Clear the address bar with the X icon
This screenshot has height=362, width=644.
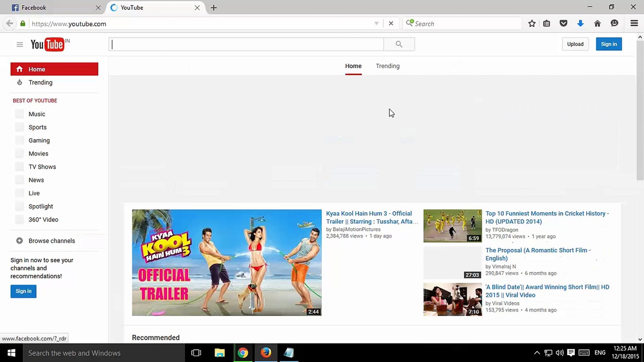point(391,23)
